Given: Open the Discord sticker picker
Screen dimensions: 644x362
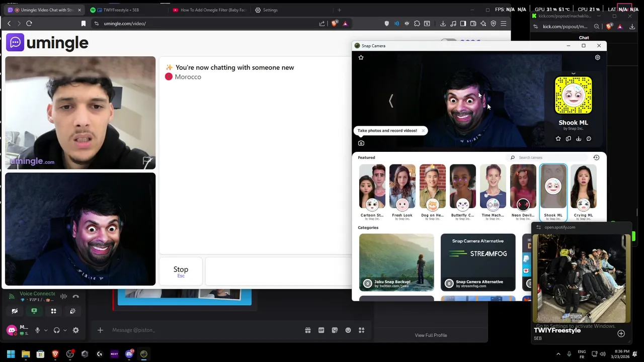Looking at the screenshot, I should coord(335,330).
